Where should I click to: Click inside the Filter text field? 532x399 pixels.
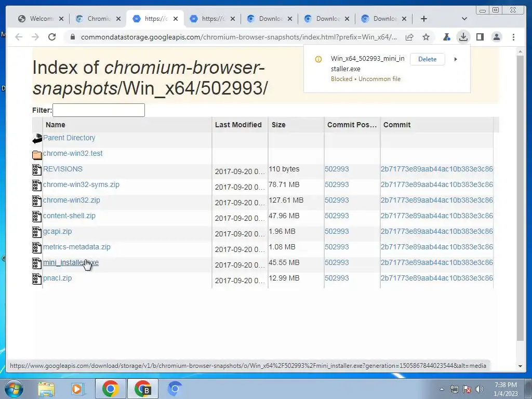(99, 110)
